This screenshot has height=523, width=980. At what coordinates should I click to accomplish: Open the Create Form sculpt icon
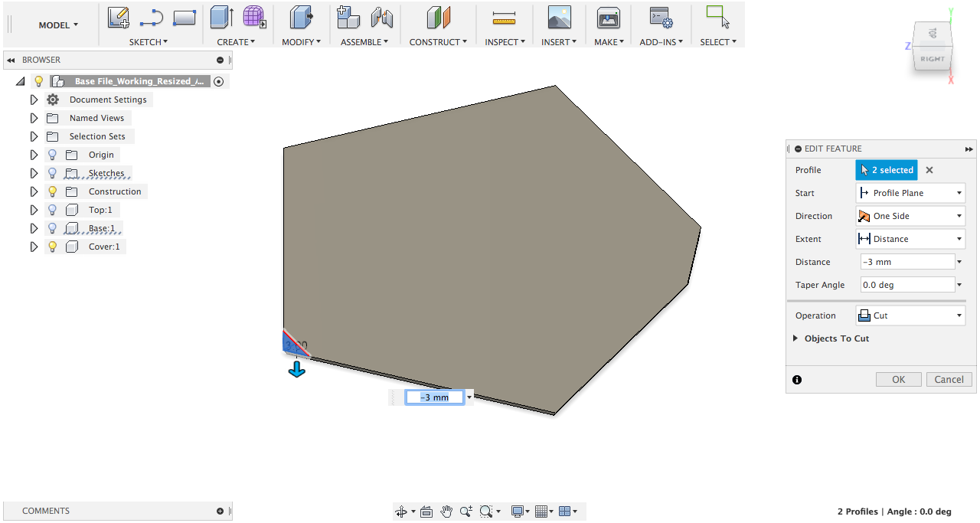point(254,18)
